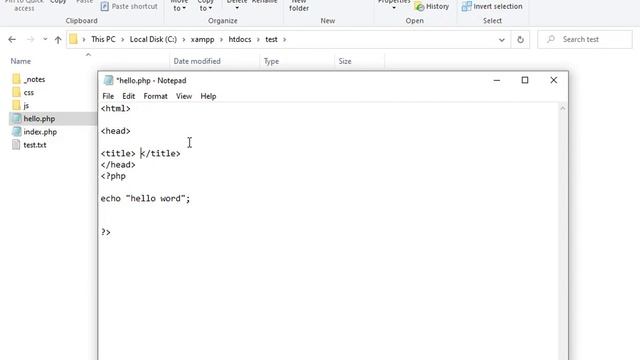Viewport: 640px width, 360px height.
Task: Close the hello.php Notepad window
Action: pos(553,80)
